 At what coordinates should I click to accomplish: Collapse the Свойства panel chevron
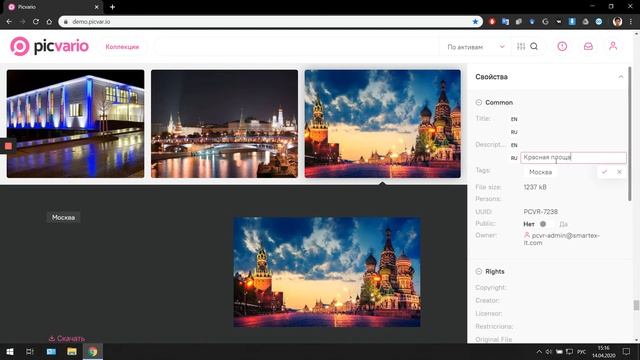click(621, 77)
